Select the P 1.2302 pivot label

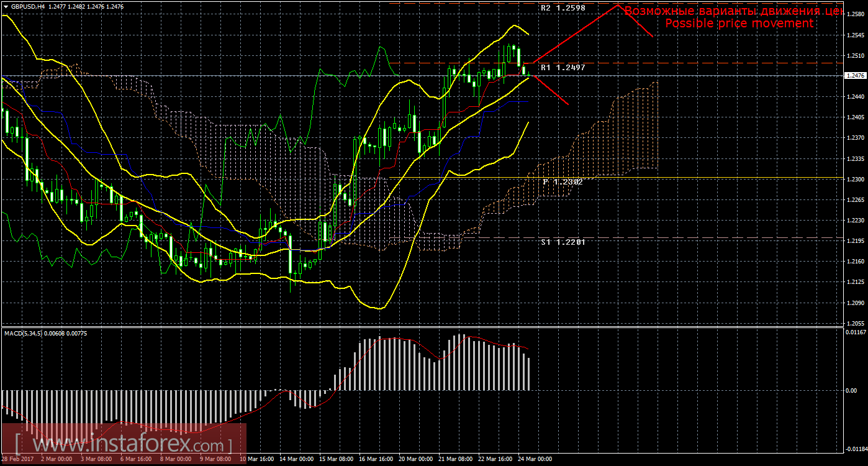tap(563, 182)
